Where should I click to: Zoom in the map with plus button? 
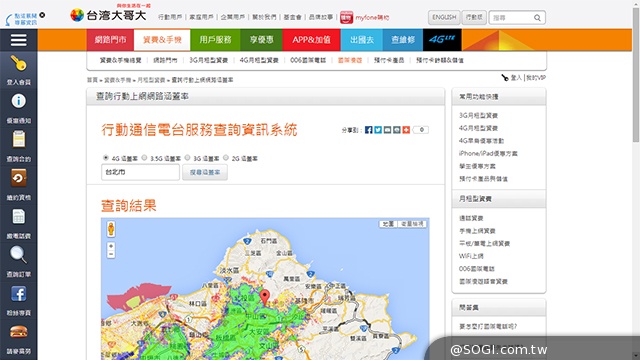click(111, 246)
